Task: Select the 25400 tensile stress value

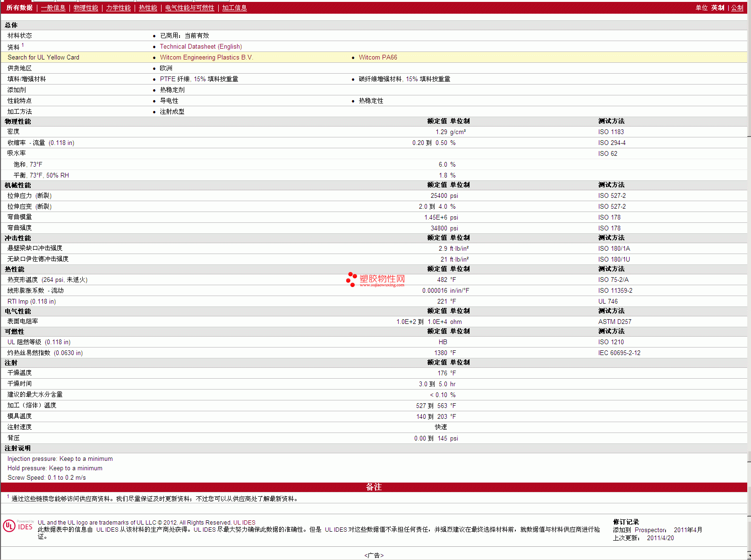Action: point(439,195)
